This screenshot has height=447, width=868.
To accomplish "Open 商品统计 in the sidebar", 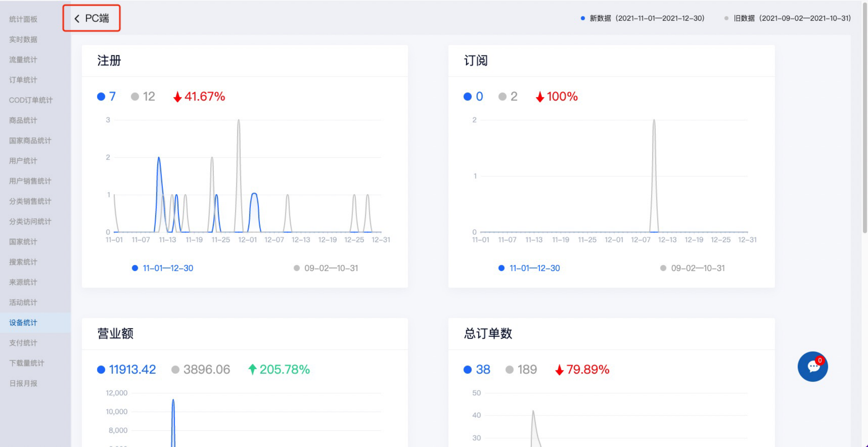I will [23, 120].
